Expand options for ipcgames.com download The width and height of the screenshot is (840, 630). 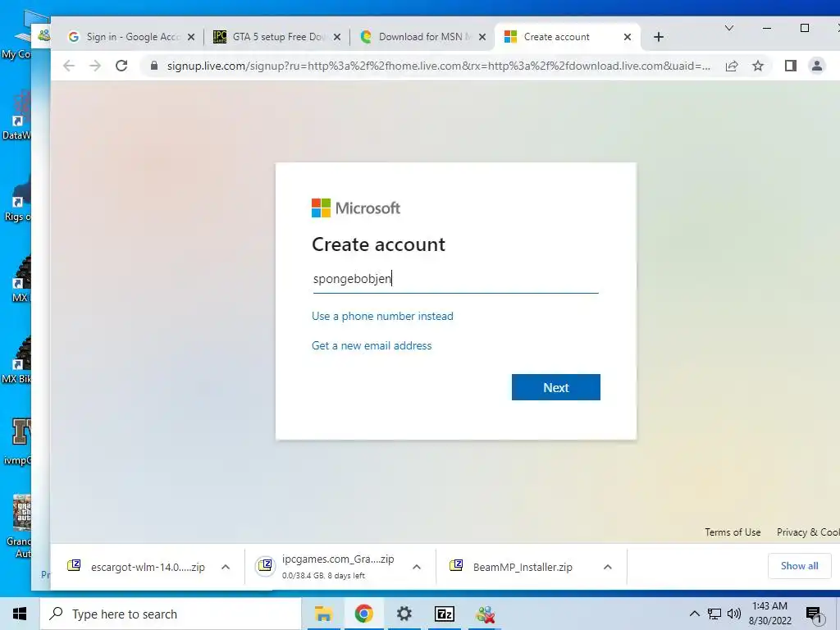[416, 567]
